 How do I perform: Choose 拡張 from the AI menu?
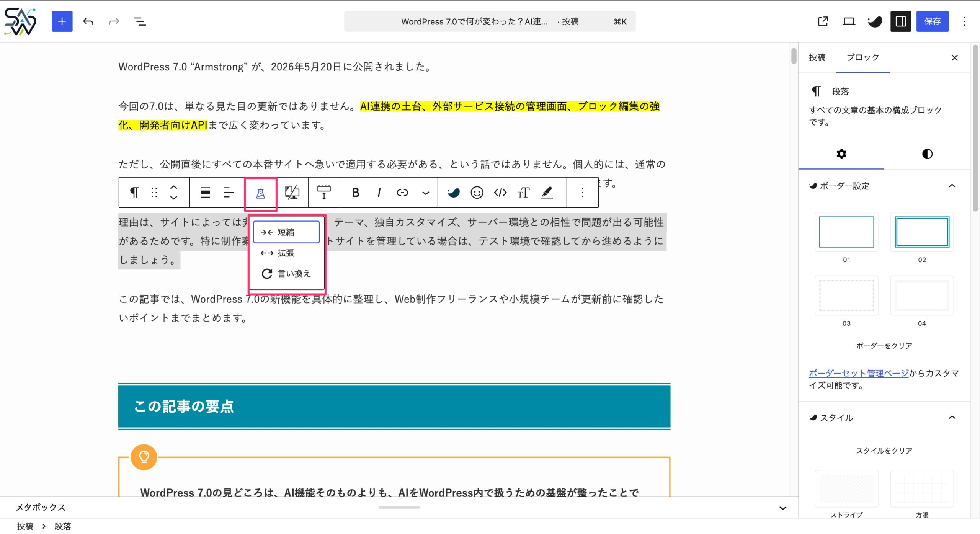[x=286, y=253]
